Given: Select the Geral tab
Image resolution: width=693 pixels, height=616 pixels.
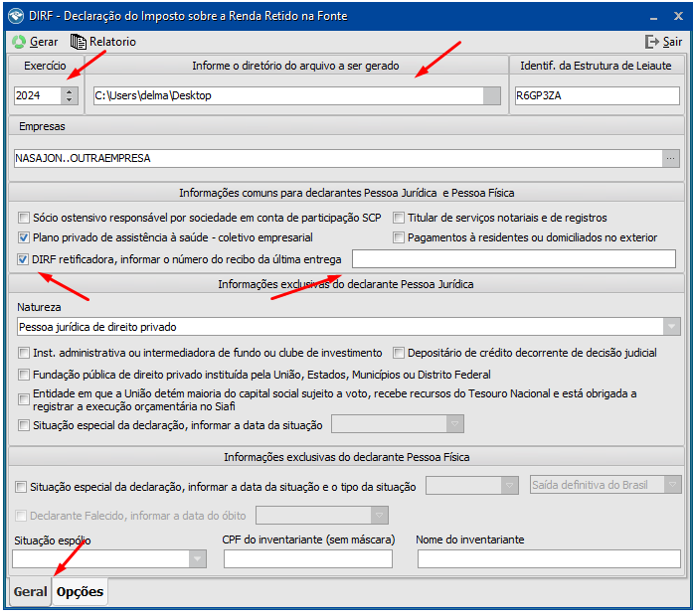Looking at the screenshot, I should pyautogui.click(x=30, y=592).
